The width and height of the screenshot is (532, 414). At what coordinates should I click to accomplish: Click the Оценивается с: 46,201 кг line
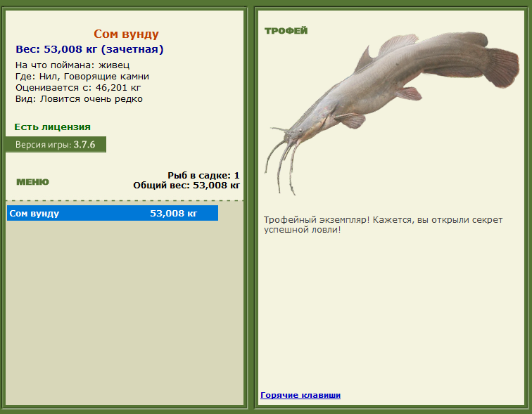tap(78, 88)
